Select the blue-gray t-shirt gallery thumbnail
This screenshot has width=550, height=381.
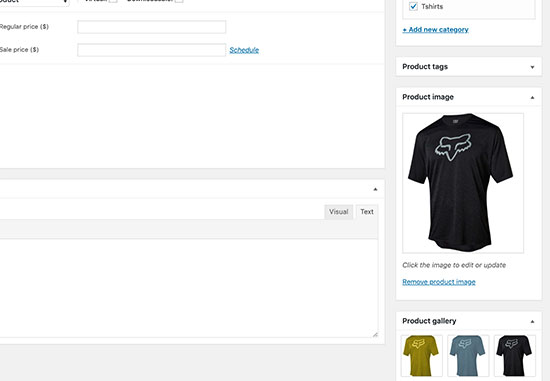pos(468,356)
